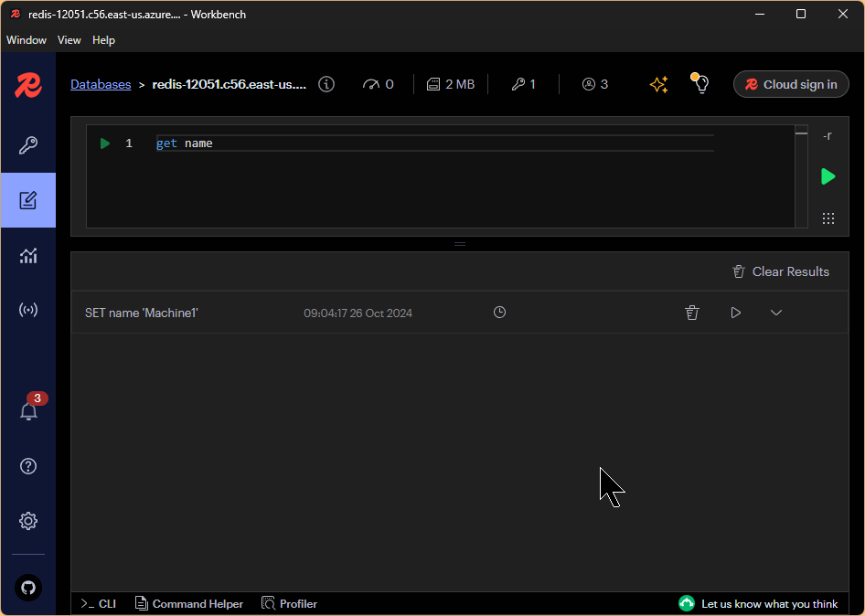
Task: Open the Command Helper panel
Action: (x=189, y=604)
